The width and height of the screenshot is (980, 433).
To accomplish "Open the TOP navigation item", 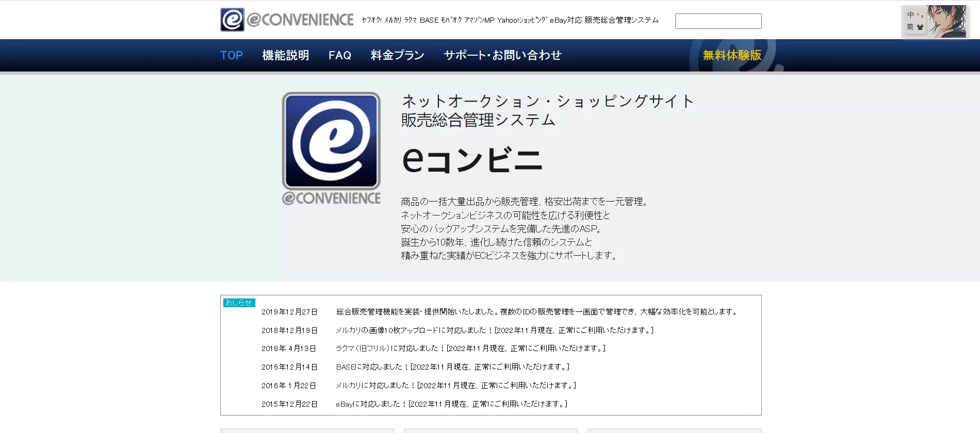I will [x=232, y=55].
